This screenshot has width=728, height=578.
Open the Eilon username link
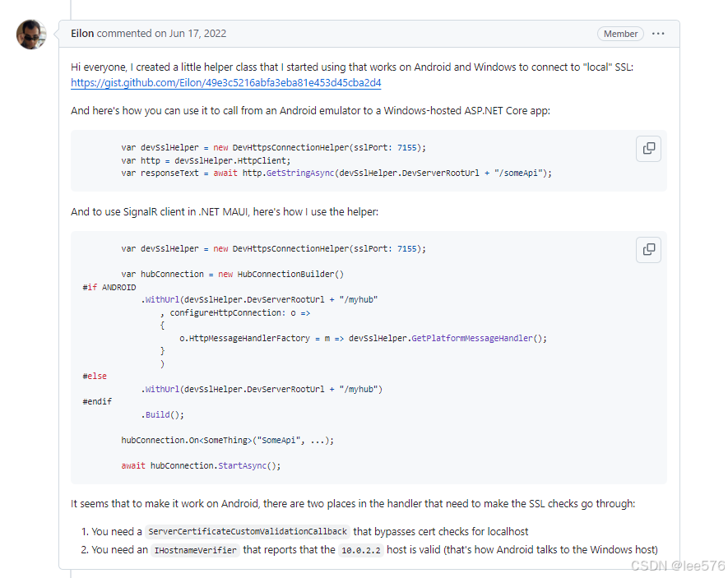tap(82, 34)
